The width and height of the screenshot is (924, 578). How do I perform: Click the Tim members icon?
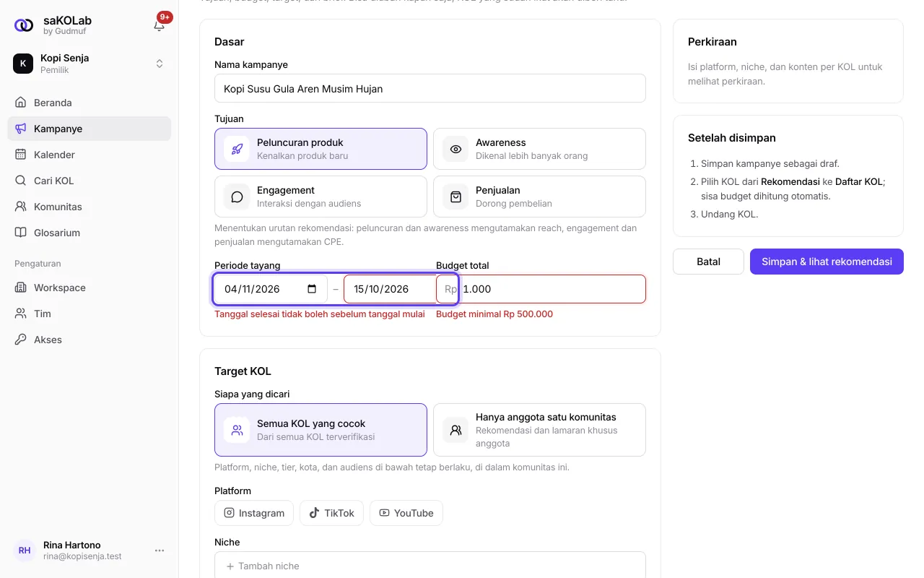point(20,314)
